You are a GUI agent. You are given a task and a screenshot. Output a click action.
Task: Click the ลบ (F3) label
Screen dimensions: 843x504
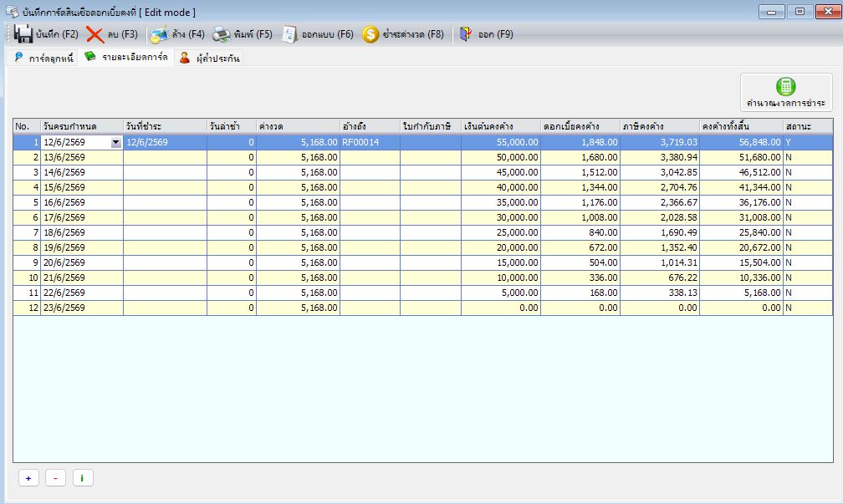tap(123, 34)
